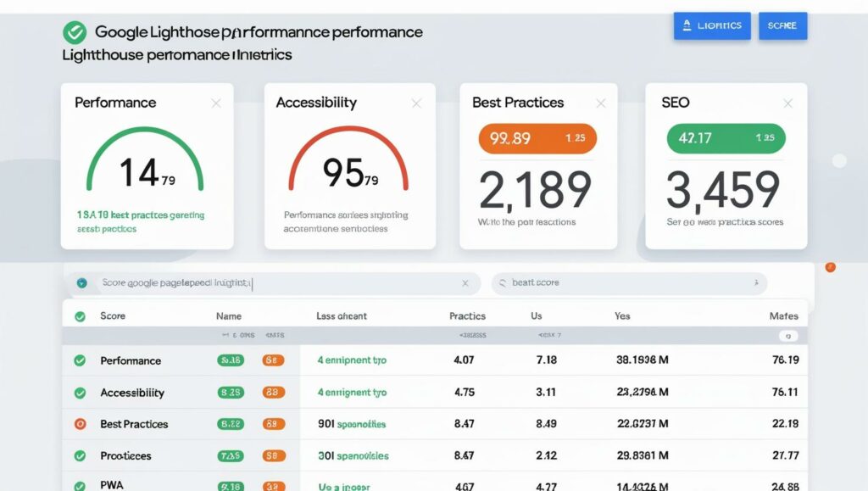The image size is (868, 491).
Task: Click the orange 99.89 pill in Best Practices card
Action: tap(537, 138)
